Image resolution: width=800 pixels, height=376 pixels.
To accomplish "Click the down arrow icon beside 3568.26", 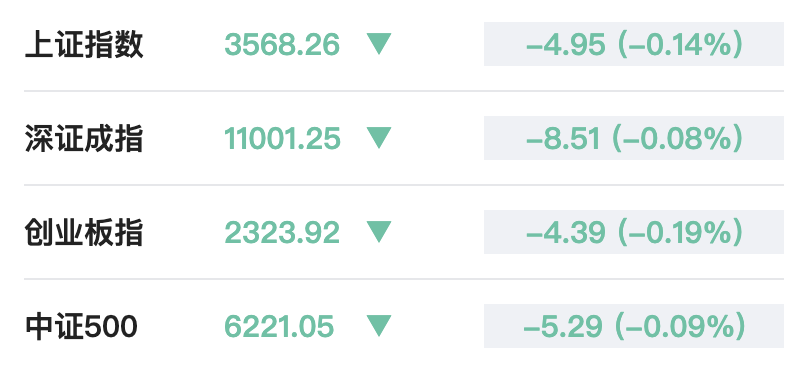I will 379,44.
